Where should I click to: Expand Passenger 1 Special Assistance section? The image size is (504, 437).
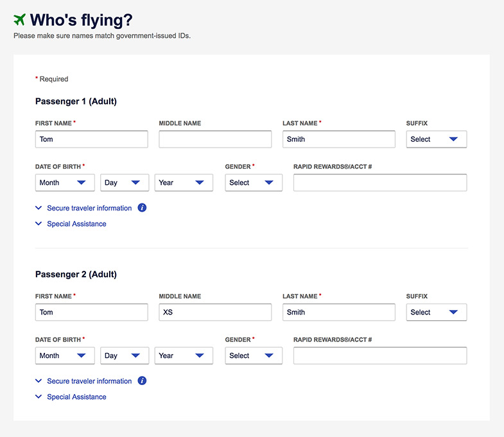tap(76, 224)
